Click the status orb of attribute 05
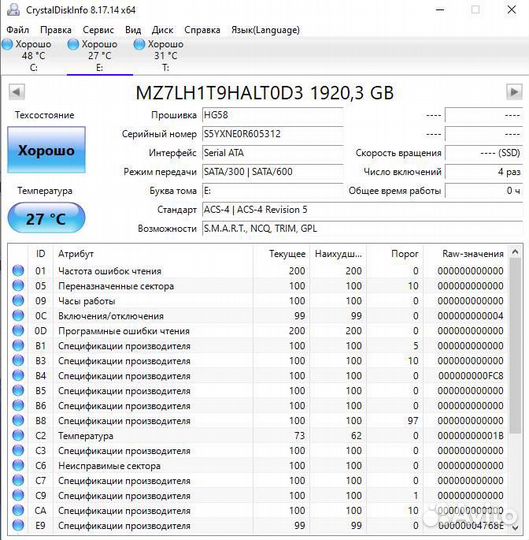Screen dimensions: 529x540 tap(18, 286)
